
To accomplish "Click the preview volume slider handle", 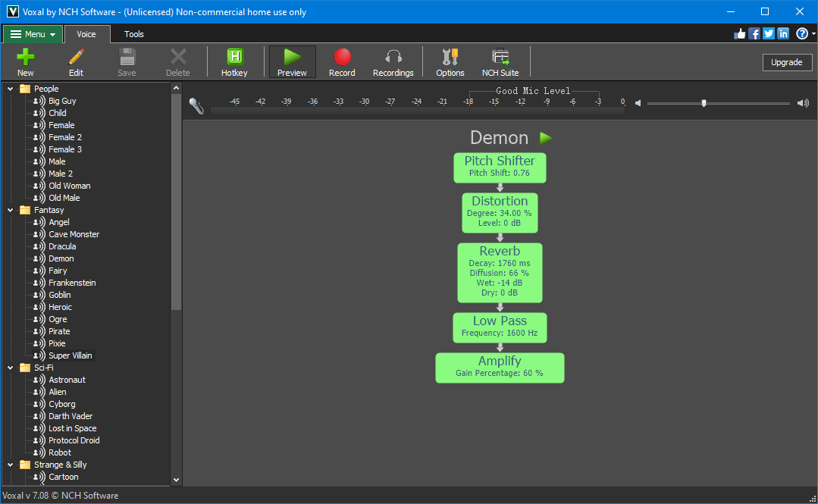I will 704,103.
